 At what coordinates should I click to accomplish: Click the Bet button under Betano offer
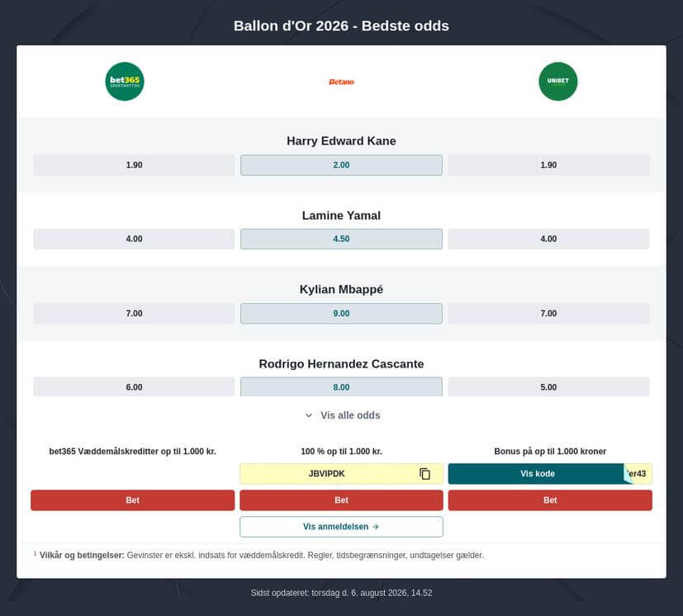coord(341,500)
